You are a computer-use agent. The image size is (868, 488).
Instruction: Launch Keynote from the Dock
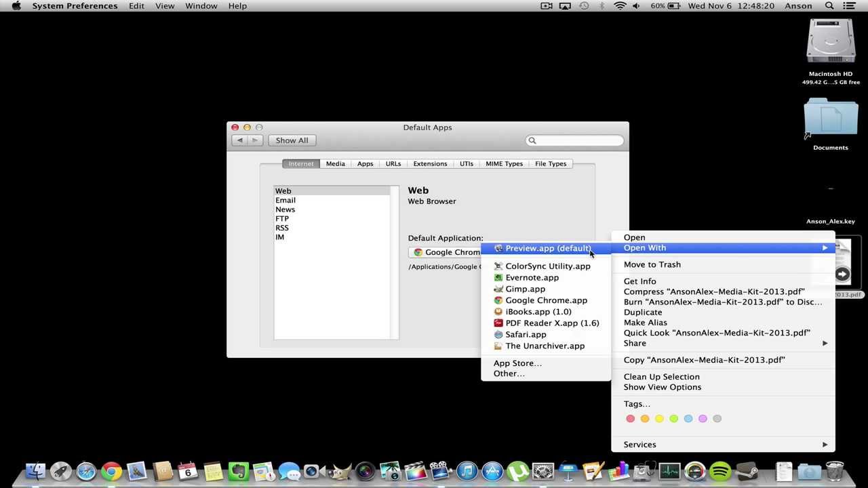(568, 471)
